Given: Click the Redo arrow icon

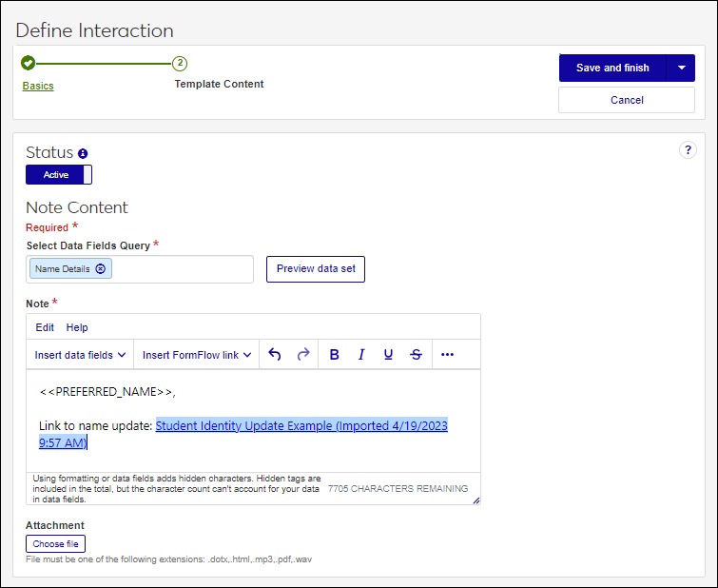Looking at the screenshot, I should pos(303,355).
